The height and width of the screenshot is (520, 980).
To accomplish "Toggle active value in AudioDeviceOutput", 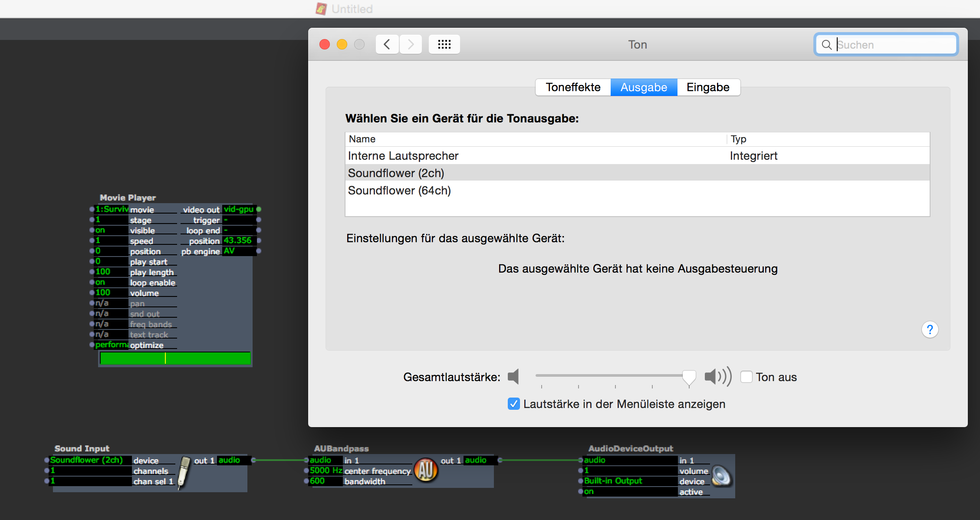I will (630, 492).
